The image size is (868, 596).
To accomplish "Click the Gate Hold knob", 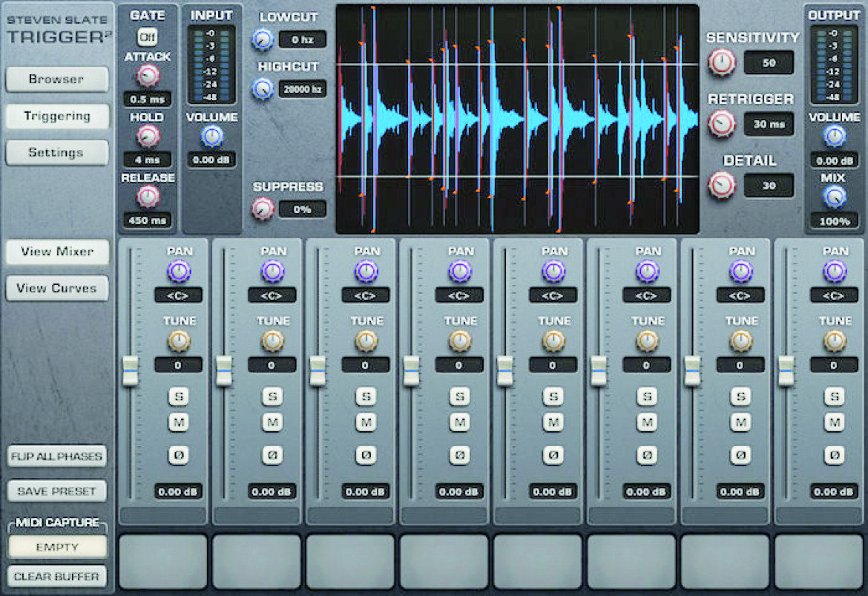I will (x=148, y=137).
